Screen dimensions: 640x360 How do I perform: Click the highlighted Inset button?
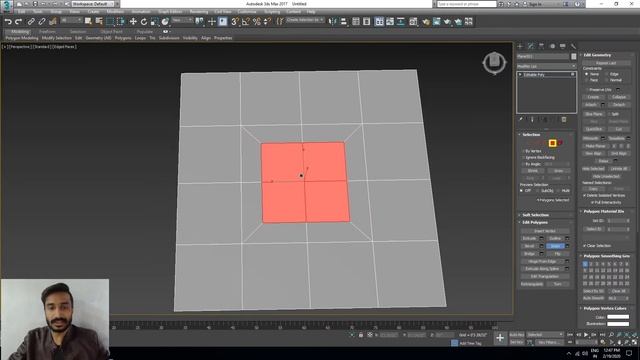point(555,246)
